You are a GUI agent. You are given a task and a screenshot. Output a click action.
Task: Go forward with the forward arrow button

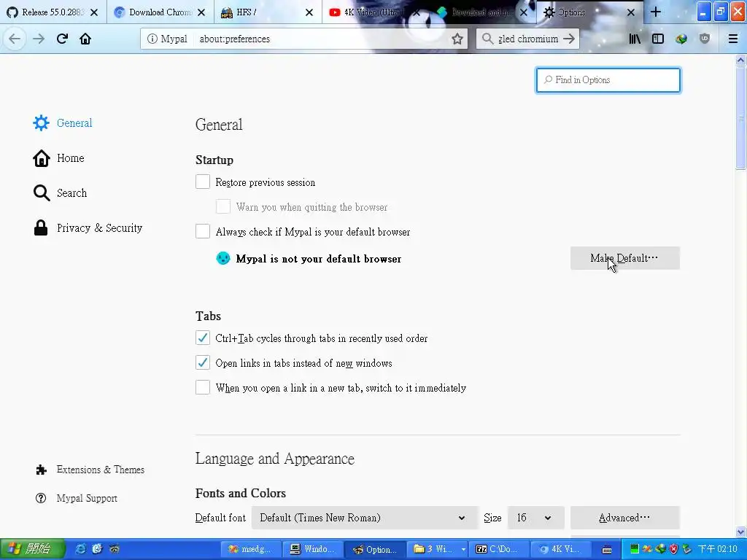pyautogui.click(x=39, y=39)
